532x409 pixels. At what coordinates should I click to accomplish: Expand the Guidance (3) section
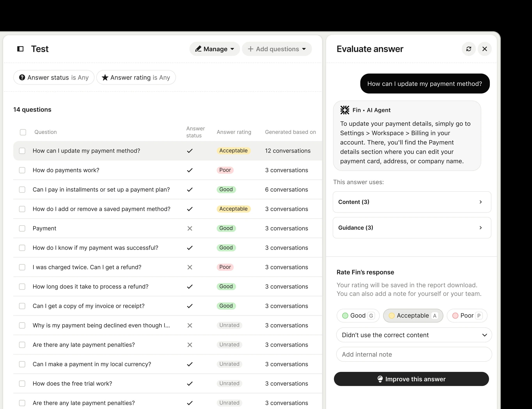point(412,228)
